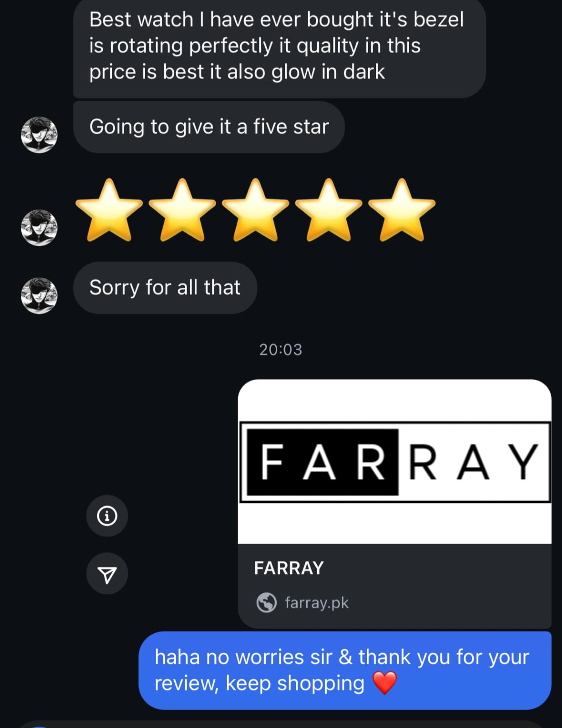This screenshot has width=562, height=728.
Task: Select the 'Sorry for all that' message bubble
Action: [x=165, y=288]
